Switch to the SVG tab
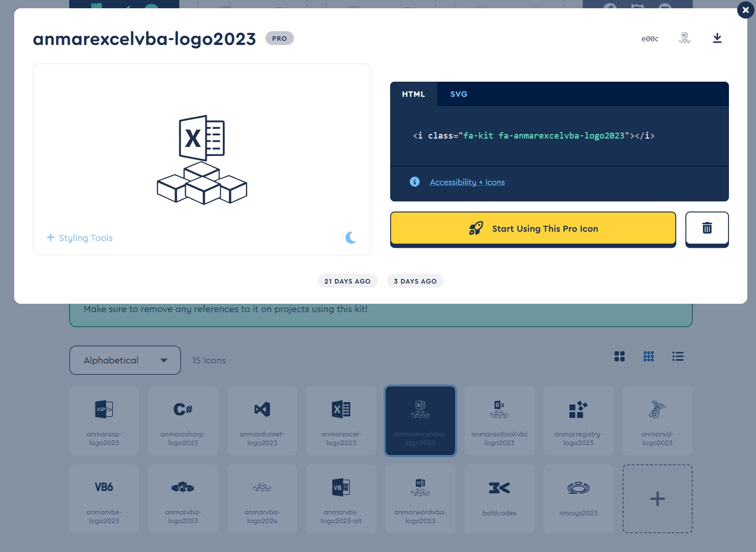The height and width of the screenshot is (552, 756). tap(458, 94)
